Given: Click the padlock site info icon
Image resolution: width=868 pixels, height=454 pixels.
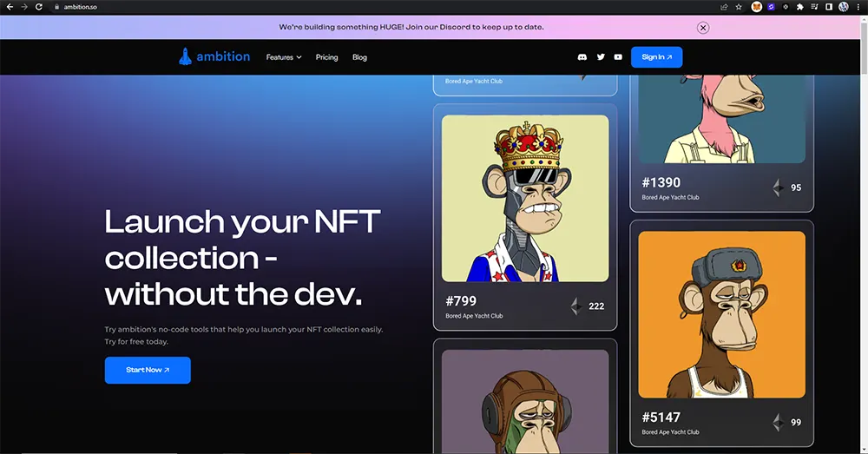Looking at the screenshot, I should tap(56, 7).
